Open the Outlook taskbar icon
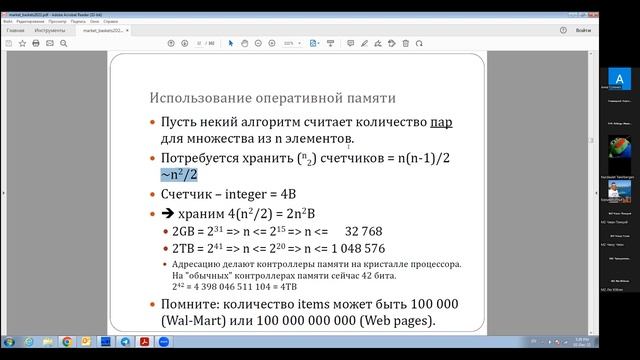The height and width of the screenshot is (360, 640). point(87,342)
